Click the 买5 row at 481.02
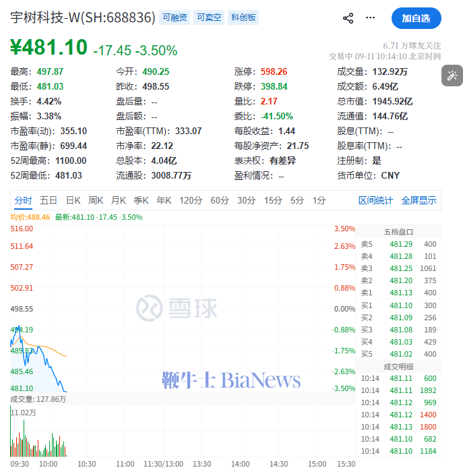 point(398,354)
